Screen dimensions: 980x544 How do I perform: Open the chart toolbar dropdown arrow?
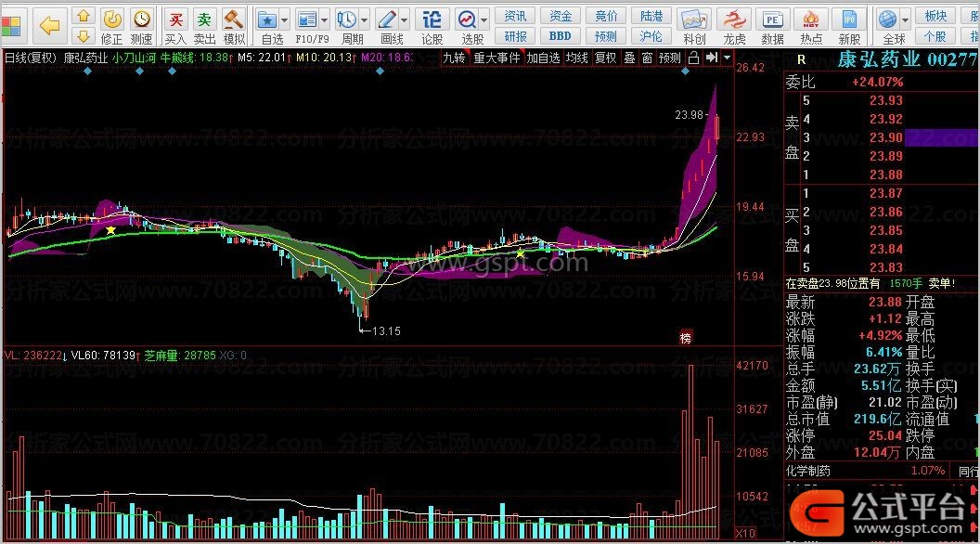click(727, 58)
